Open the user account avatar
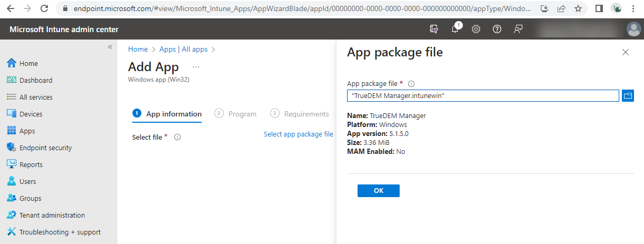644x244 pixels. tap(633, 30)
